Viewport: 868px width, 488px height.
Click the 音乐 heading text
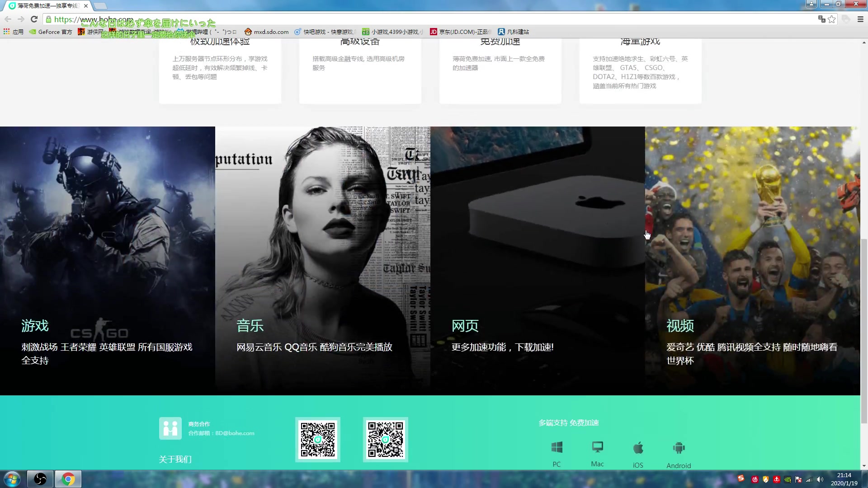(x=250, y=326)
